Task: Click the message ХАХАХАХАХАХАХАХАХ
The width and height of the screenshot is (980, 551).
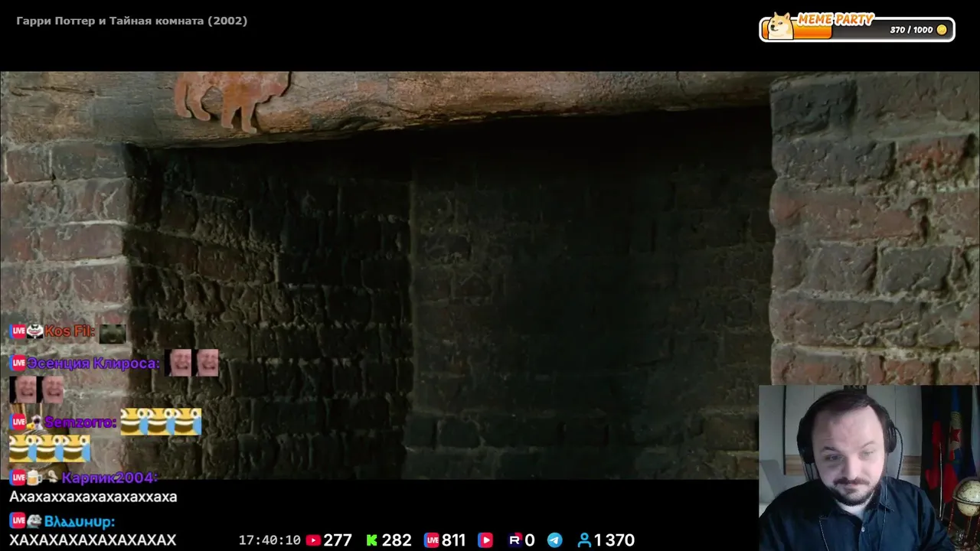Action: pos(93,540)
